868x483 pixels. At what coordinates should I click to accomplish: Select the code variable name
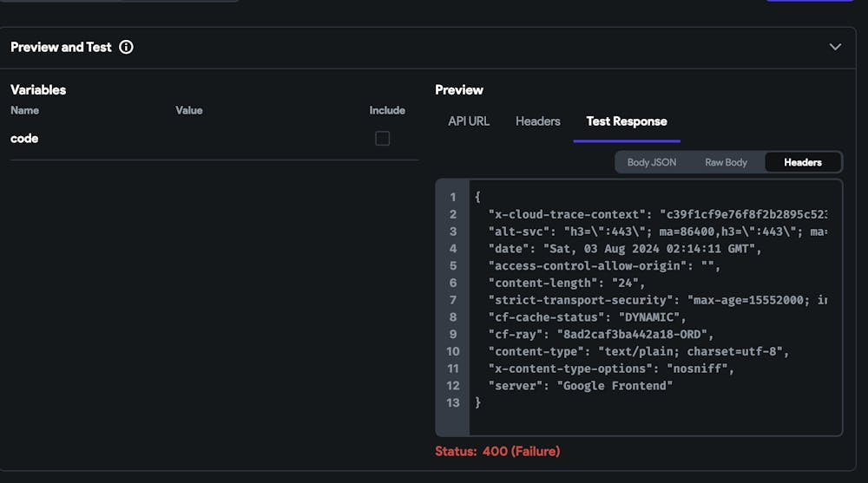point(24,139)
